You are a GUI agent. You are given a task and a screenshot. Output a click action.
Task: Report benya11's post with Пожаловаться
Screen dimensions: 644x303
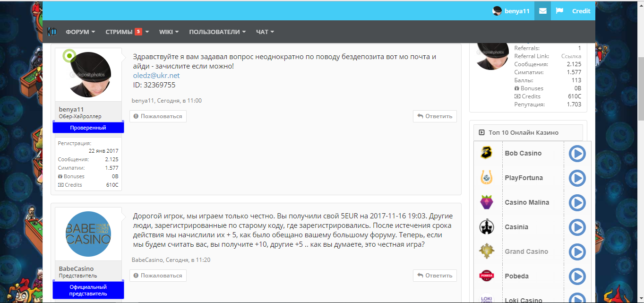coord(158,116)
